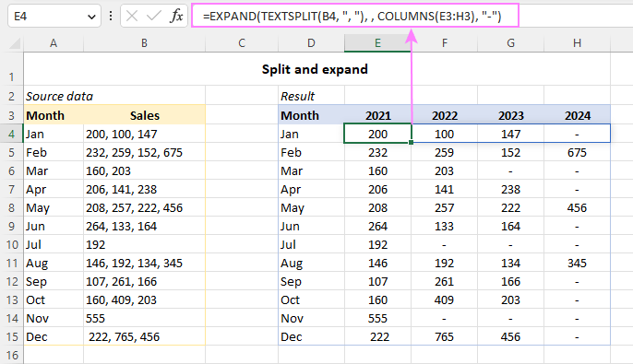This screenshot has width=633, height=364.
Task: Click cell with '146, 192, 134, 345'
Action: click(145, 264)
